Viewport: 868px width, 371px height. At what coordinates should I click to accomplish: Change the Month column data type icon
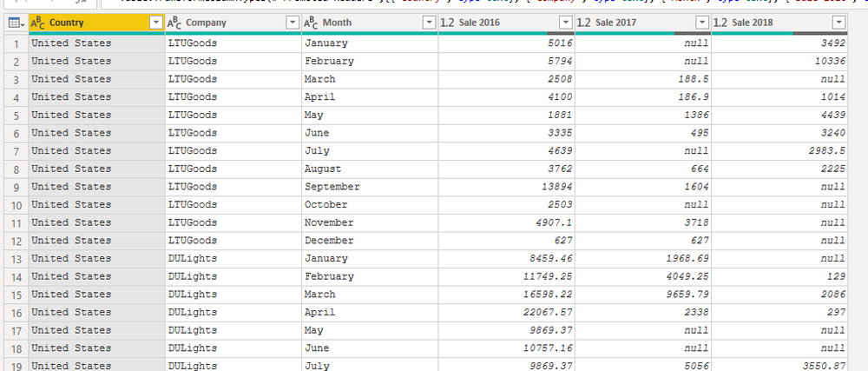coord(312,22)
